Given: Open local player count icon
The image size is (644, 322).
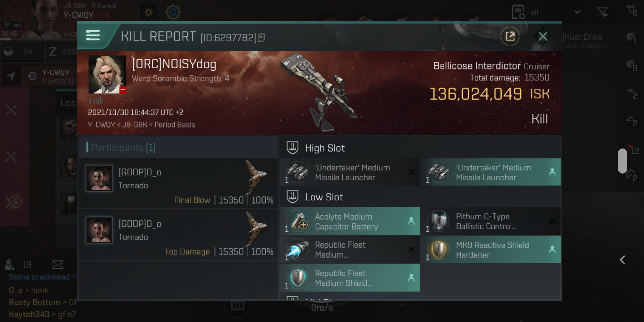Looking at the screenshot, I should point(9,264).
